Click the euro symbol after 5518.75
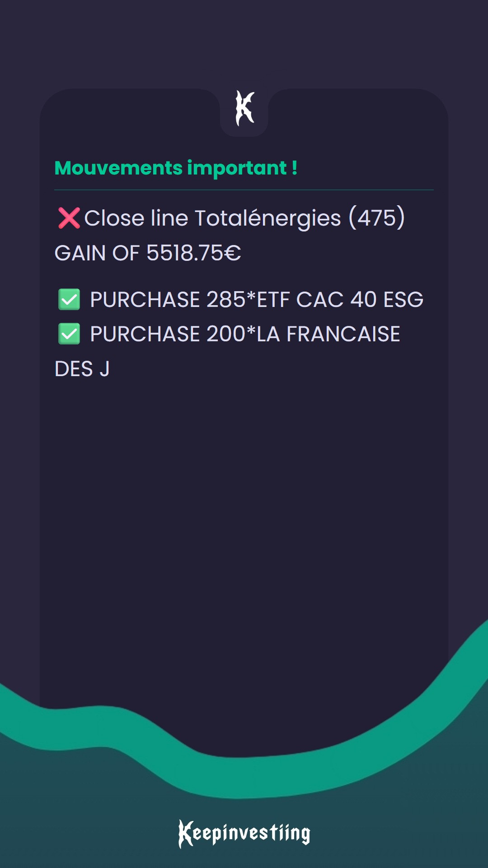 point(232,253)
